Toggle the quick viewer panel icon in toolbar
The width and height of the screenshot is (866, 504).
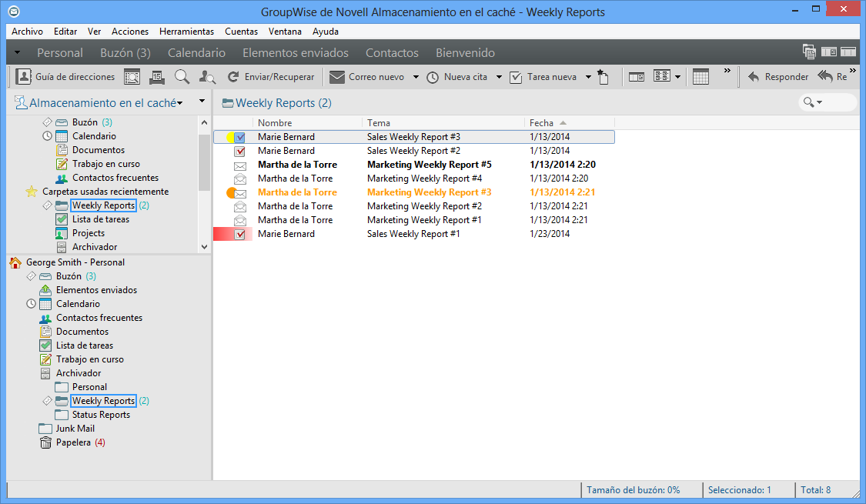(x=637, y=77)
